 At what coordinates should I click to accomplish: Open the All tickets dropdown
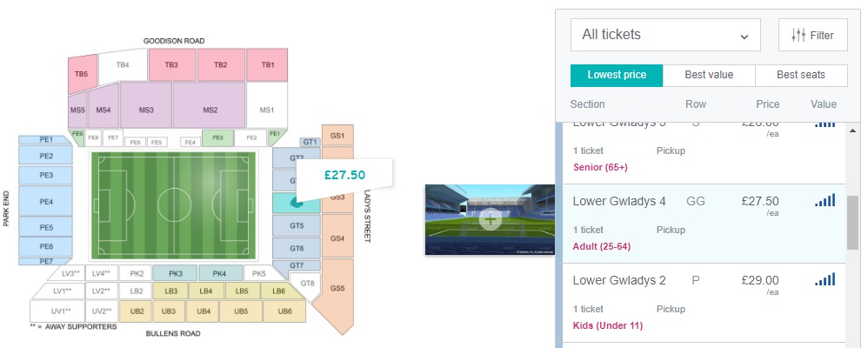tap(665, 36)
